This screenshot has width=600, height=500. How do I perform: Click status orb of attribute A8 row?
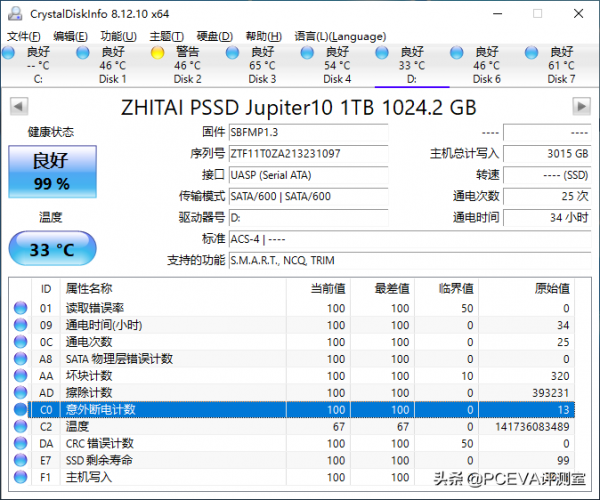tap(20, 358)
